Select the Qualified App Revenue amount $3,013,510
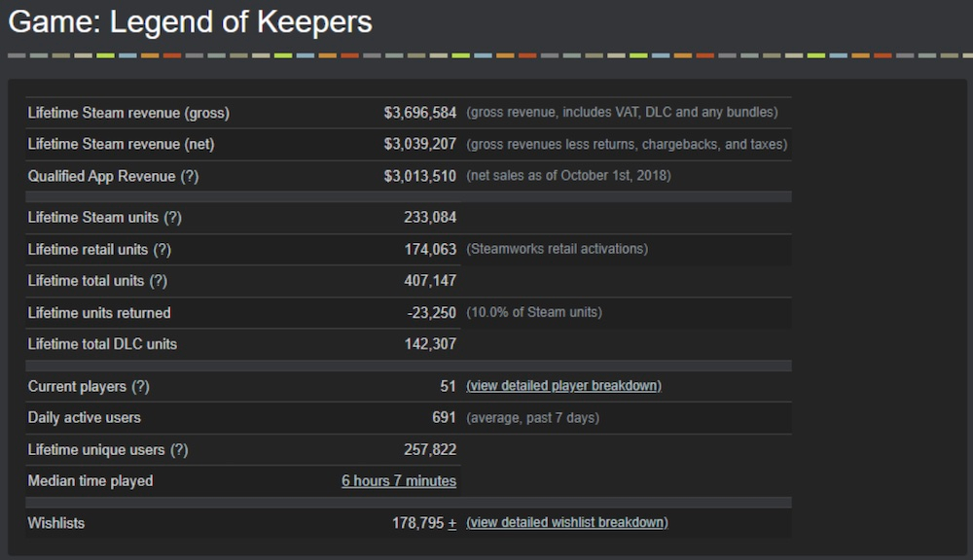This screenshot has height=560, width=973. pyautogui.click(x=419, y=176)
